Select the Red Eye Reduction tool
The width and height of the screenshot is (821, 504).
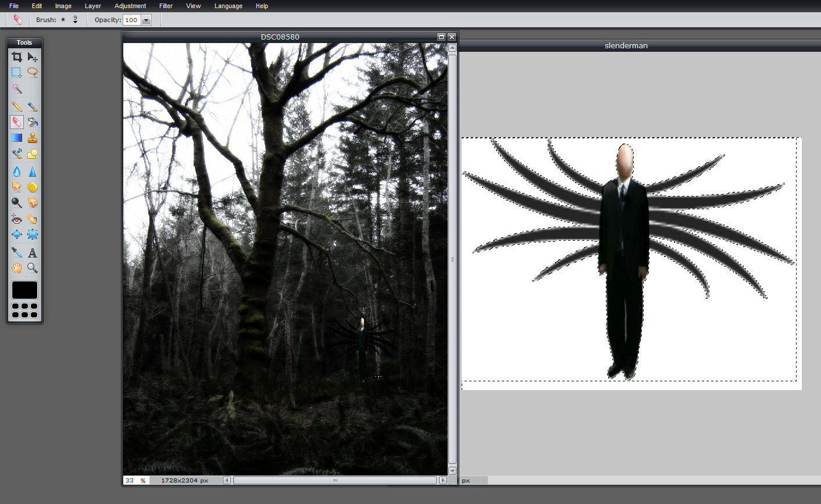[x=17, y=219]
